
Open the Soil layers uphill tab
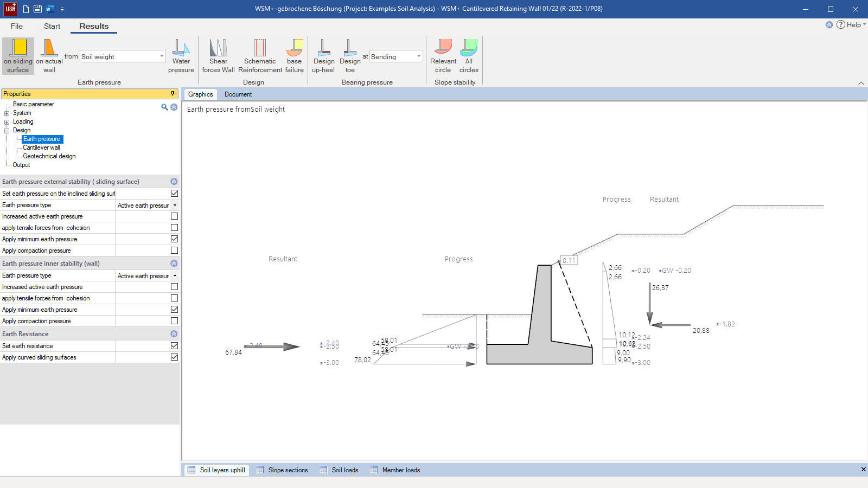pyautogui.click(x=216, y=470)
